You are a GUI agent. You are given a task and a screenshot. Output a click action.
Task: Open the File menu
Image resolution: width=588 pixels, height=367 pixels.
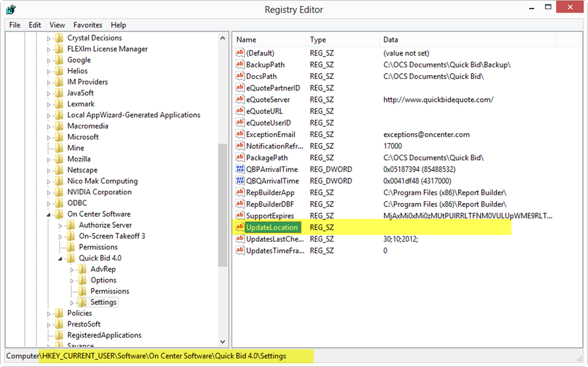(x=14, y=25)
